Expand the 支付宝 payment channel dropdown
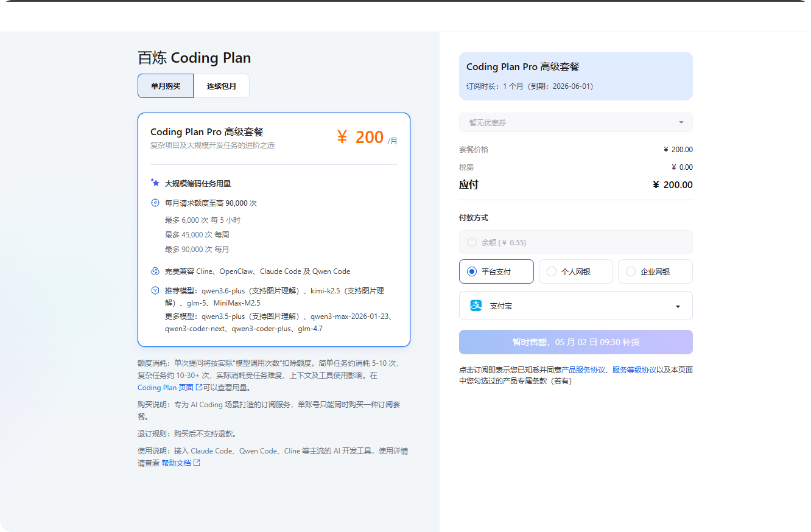Viewport: 811px width, 532px height. click(x=576, y=306)
